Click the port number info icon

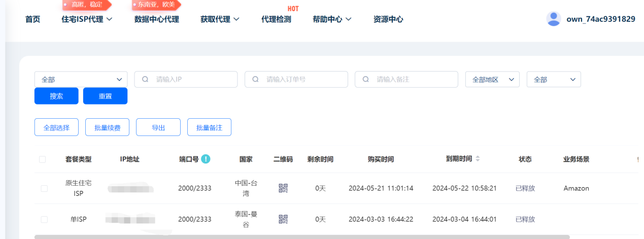(206, 159)
